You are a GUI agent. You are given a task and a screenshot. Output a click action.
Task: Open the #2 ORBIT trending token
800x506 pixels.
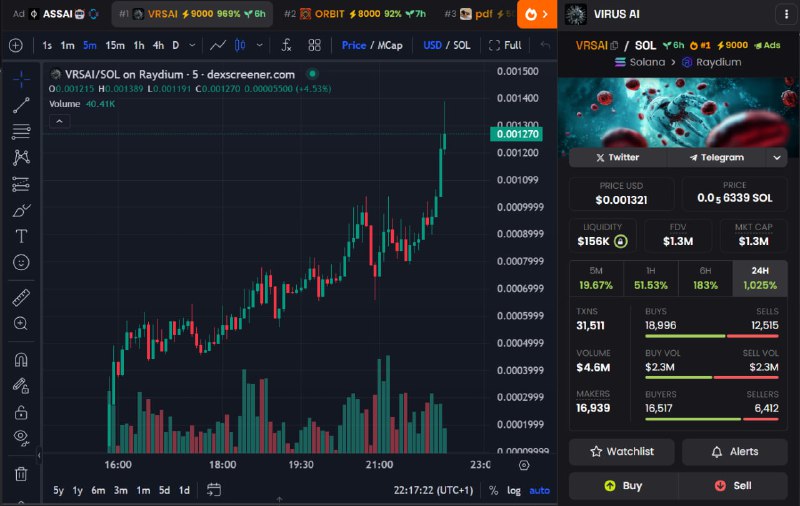[x=355, y=14]
